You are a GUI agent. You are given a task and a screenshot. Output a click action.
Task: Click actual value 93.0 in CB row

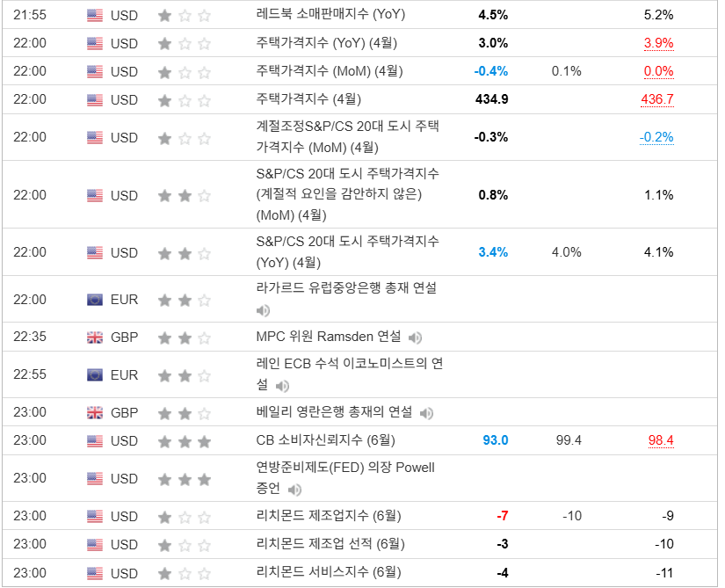(496, 440)
